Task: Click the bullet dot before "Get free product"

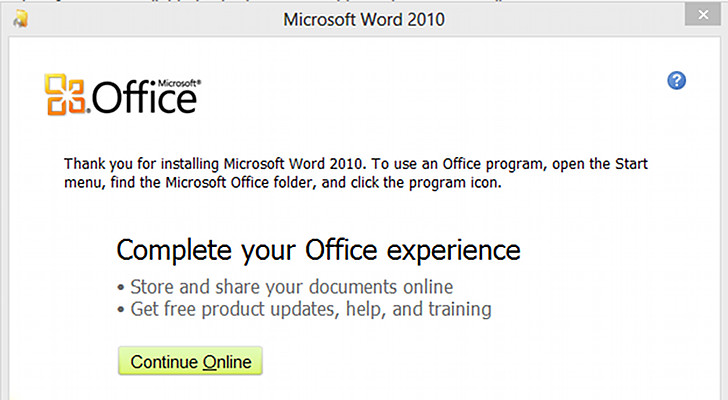Action: [x=121, y=310]
